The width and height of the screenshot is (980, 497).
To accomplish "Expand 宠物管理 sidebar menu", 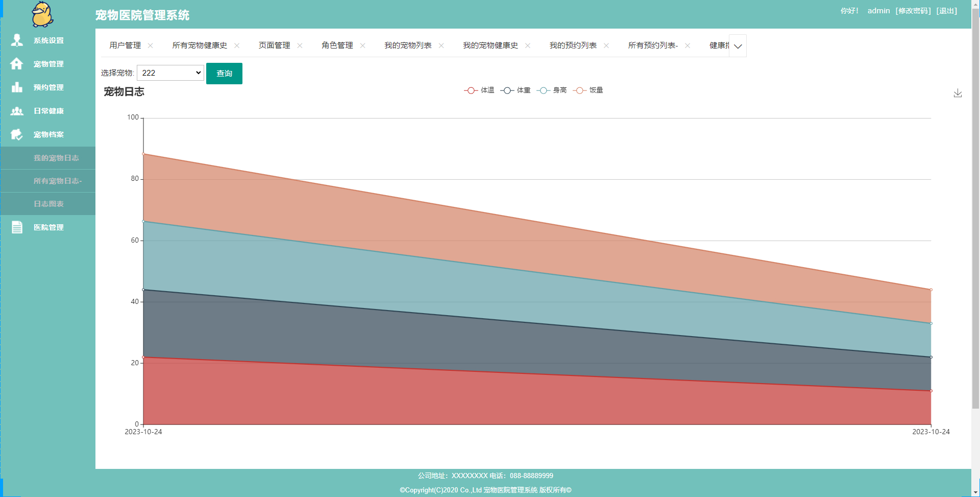I will coord(48,64).
